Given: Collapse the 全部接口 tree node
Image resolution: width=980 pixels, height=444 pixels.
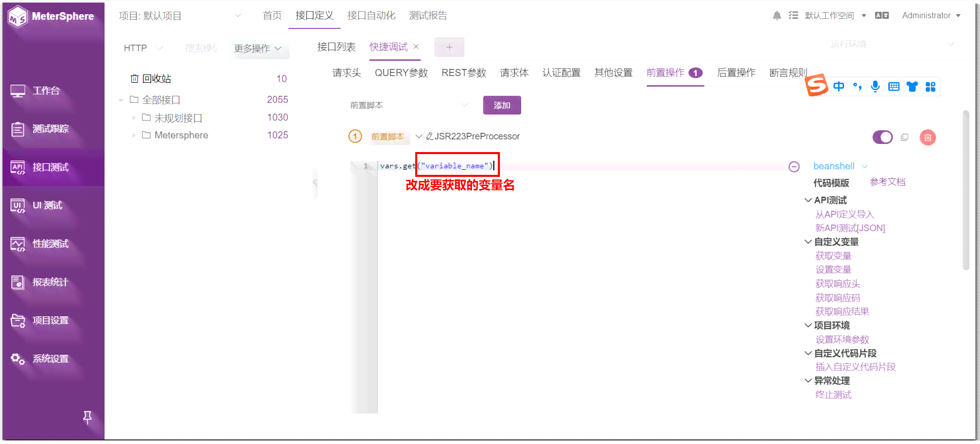Looking at the screenshot, I should pos(121,100).
